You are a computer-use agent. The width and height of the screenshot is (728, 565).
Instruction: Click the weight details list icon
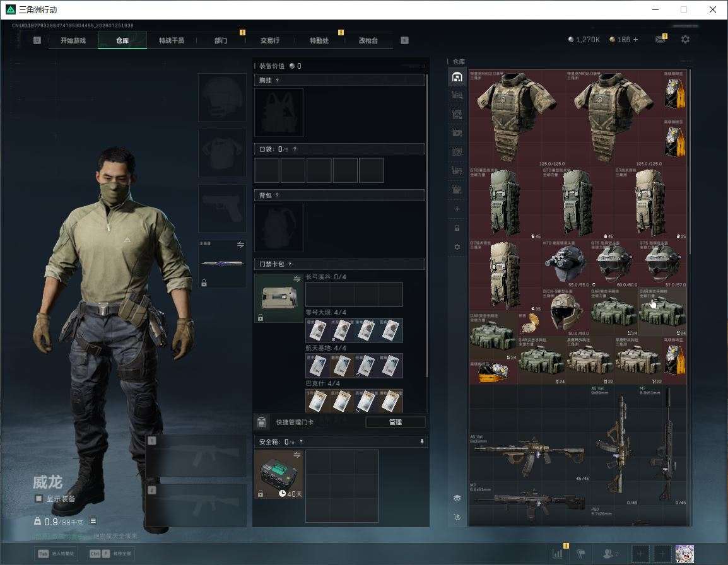pos(93,521)
